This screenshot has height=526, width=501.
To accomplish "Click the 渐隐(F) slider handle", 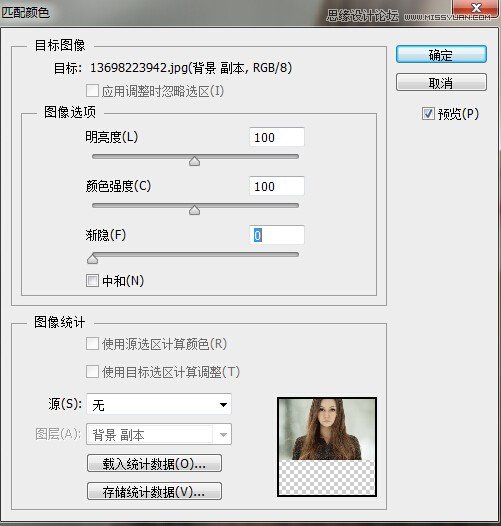I will pyautogui.click(x=92, y=259).
